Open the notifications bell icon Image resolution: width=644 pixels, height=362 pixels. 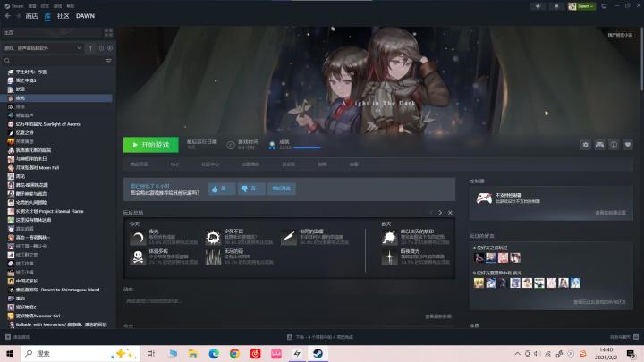coord(556,6)
